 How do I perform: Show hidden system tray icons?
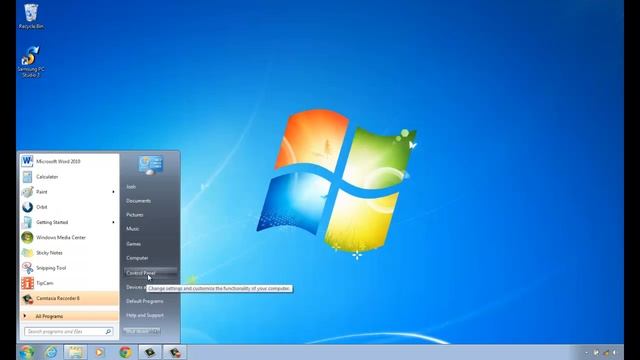[587, 352]
